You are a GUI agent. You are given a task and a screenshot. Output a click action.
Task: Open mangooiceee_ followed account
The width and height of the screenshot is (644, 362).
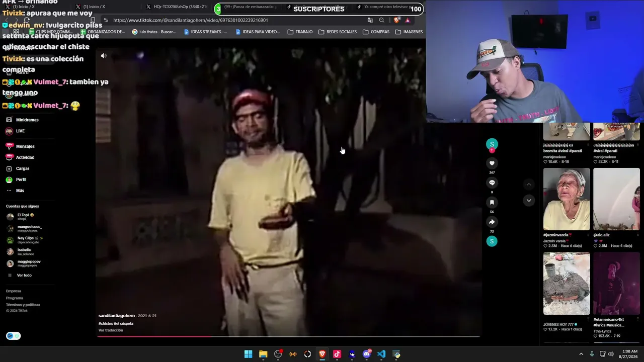pyautogui.click(x=24, y=228)
